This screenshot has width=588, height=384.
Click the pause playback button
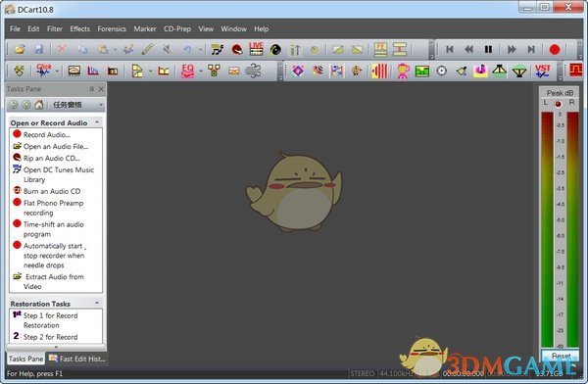[488, 50]
